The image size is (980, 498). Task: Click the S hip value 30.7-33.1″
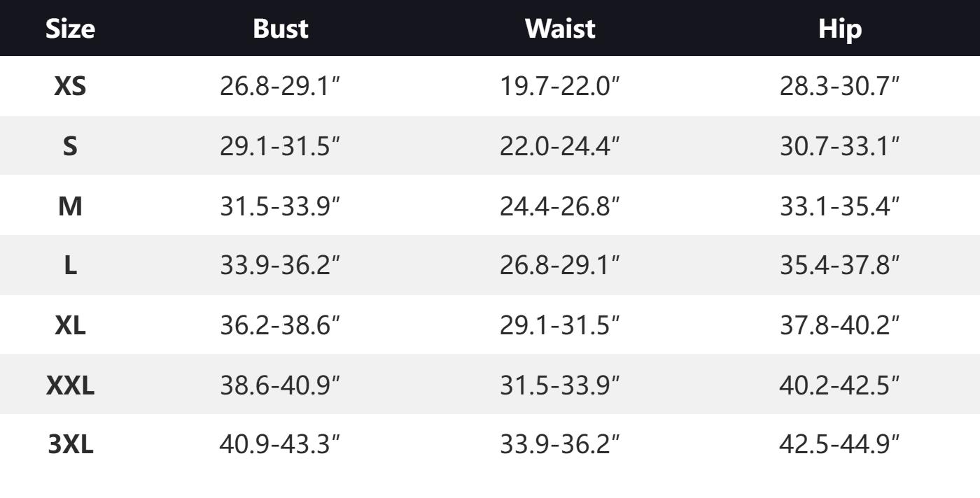(840, 146)
